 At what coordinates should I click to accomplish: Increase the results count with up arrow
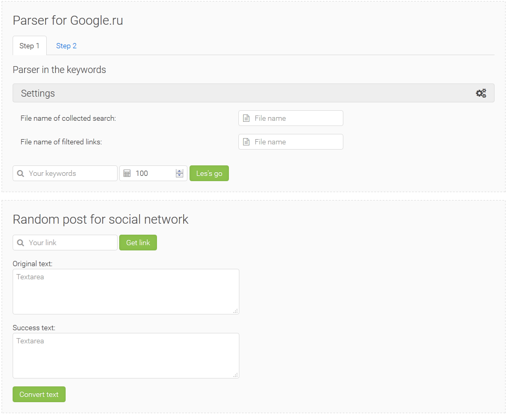pos(180,171)
